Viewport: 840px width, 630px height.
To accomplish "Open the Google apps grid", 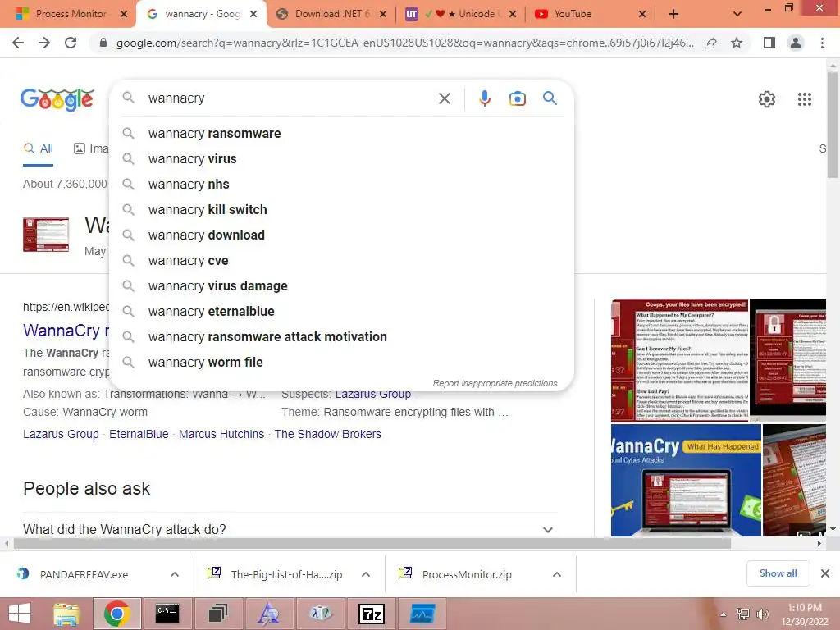I will pos(804,99).
